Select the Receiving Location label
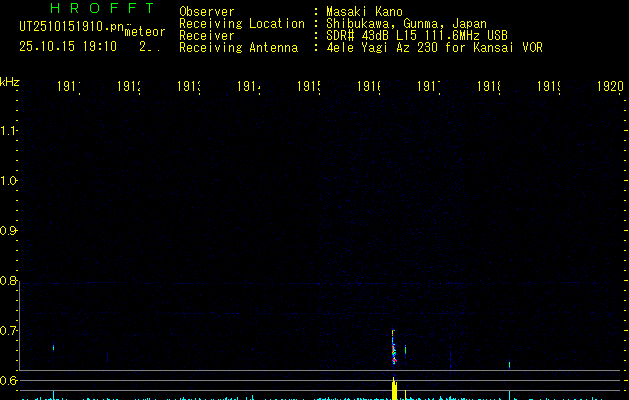This screenshot has width=629, height=400. [242, 24]
